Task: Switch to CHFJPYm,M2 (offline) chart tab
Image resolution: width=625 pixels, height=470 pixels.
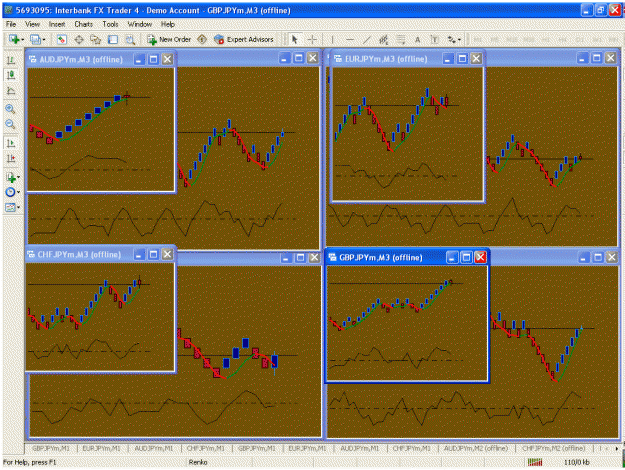Action: [554, 448]
